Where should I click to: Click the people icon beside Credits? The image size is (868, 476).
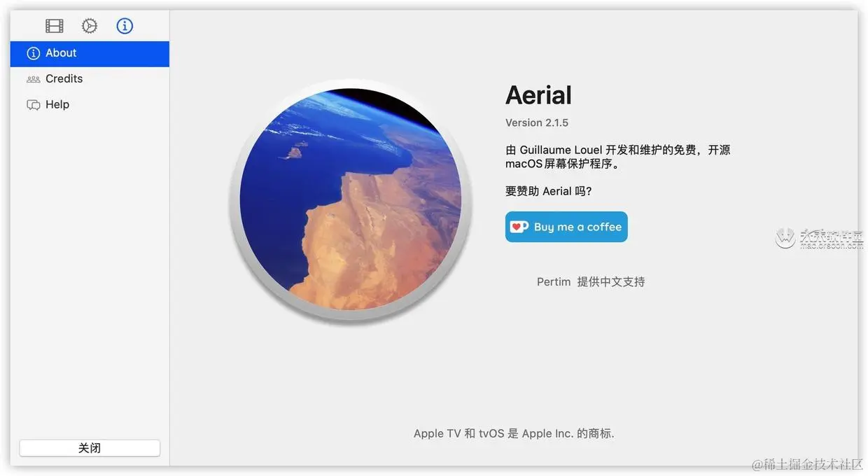[x=33, y=79]
